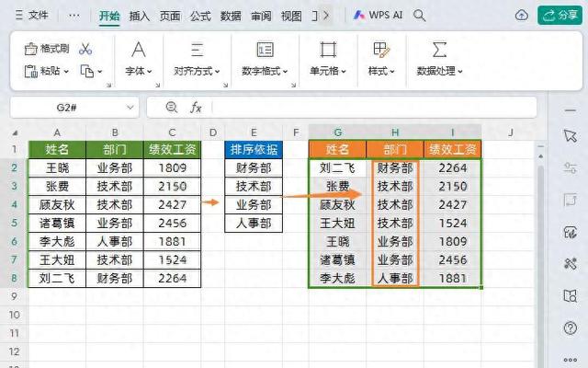
Task: Click the fx insert function icon
Action: [196, 108]
